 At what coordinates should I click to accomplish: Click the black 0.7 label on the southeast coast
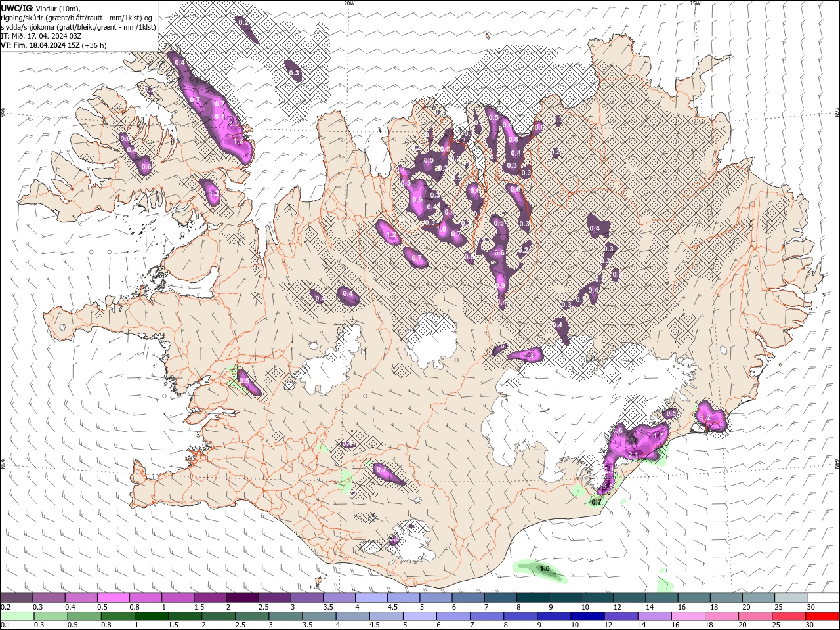(x=597, y=502)
